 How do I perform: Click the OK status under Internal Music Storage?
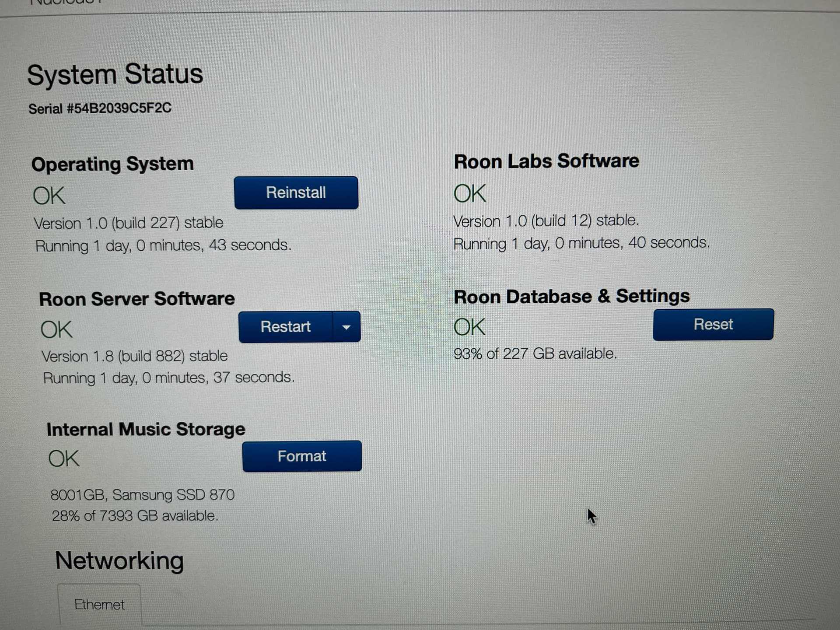tap(64, 458)
